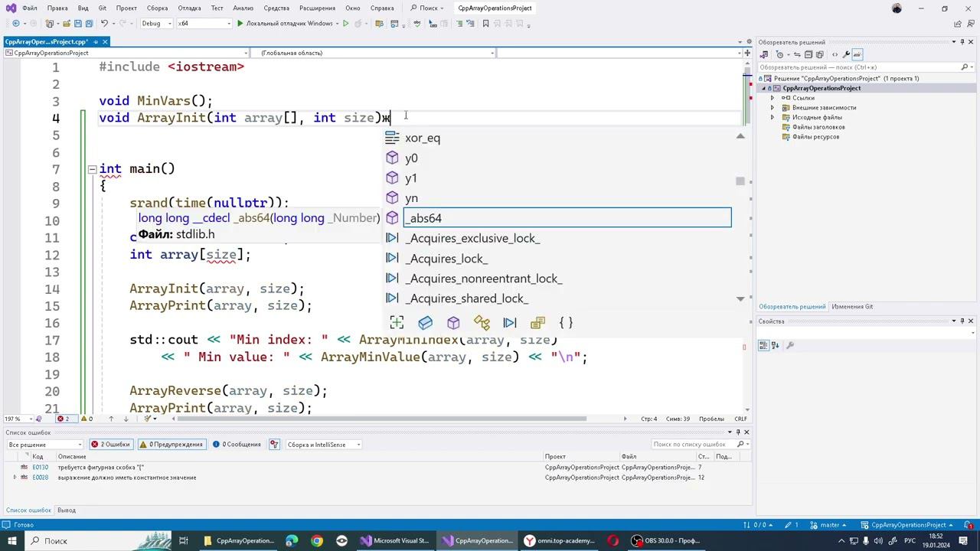Toggle the wrench-shaped filter in IntelliSense bar
Viewport: 980px width, 551px height.
(x=482, y=323)
